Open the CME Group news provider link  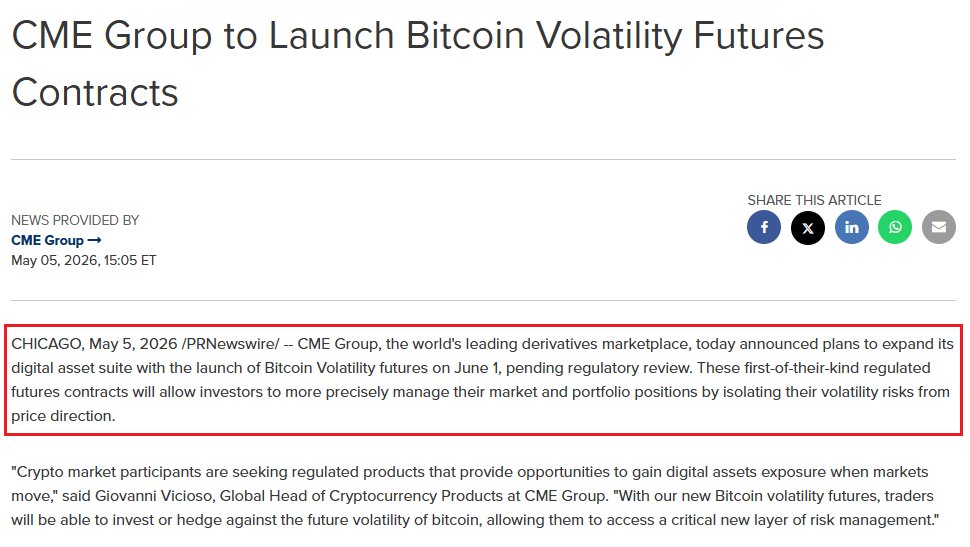pos(56,240)
